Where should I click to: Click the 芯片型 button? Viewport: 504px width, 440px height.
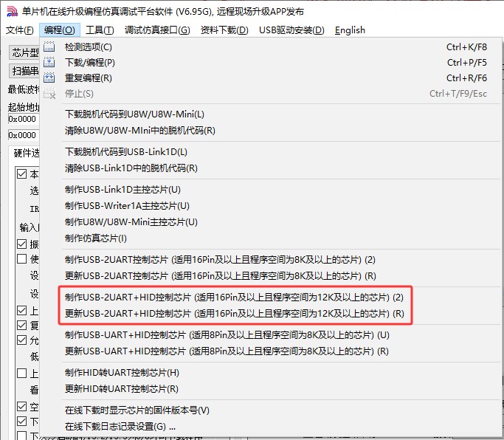tap(24, 52)
